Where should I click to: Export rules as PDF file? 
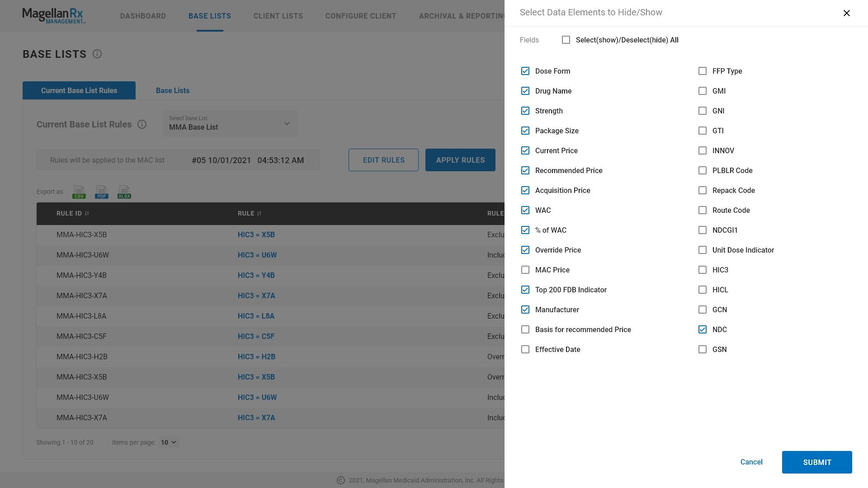[x=101, y=192]
